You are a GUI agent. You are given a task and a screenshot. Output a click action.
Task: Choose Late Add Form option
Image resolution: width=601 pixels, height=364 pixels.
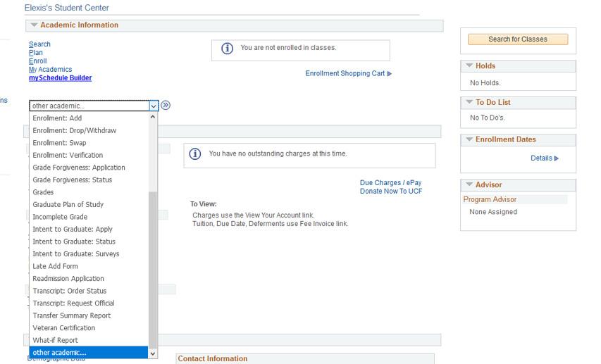[x=89, y=266]
